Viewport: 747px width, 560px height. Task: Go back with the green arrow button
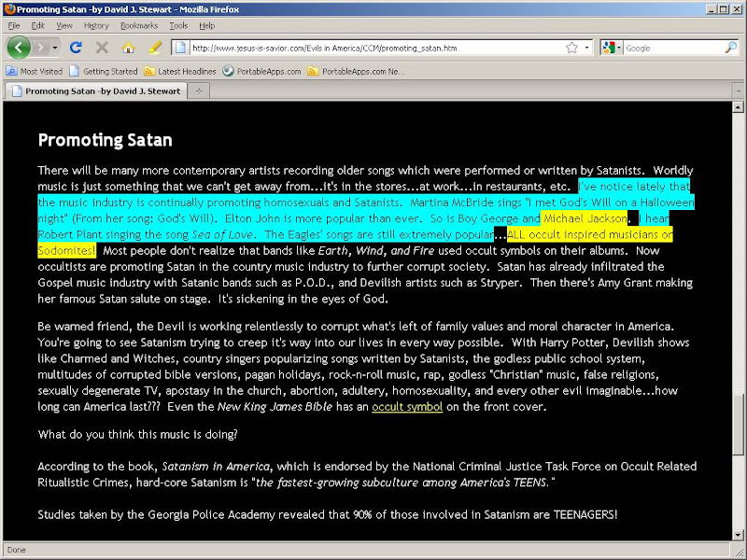[x=19, y=48]
